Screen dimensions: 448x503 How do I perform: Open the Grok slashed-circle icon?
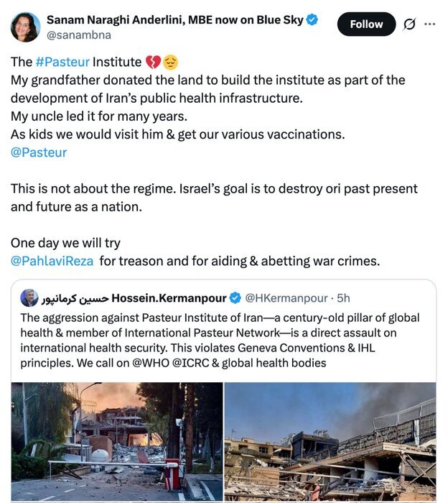click(409, 24)
